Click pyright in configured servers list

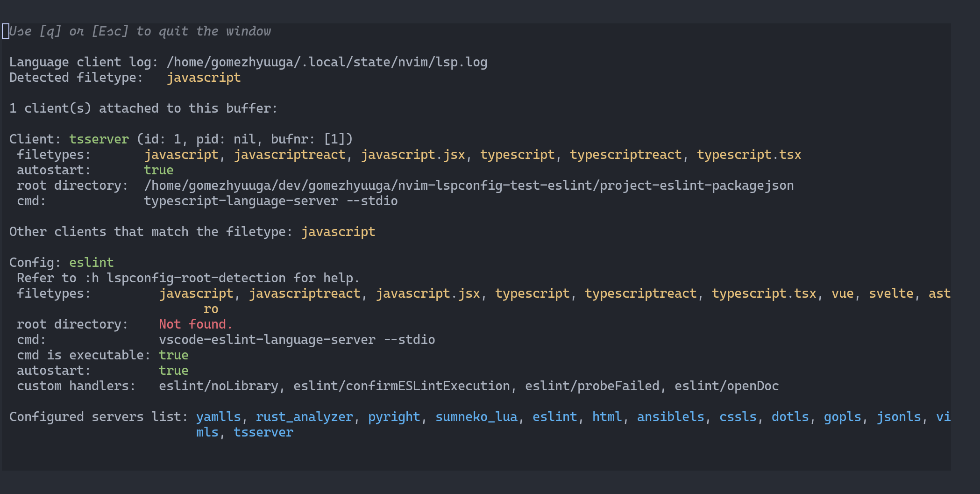click(x=394, y=416)
